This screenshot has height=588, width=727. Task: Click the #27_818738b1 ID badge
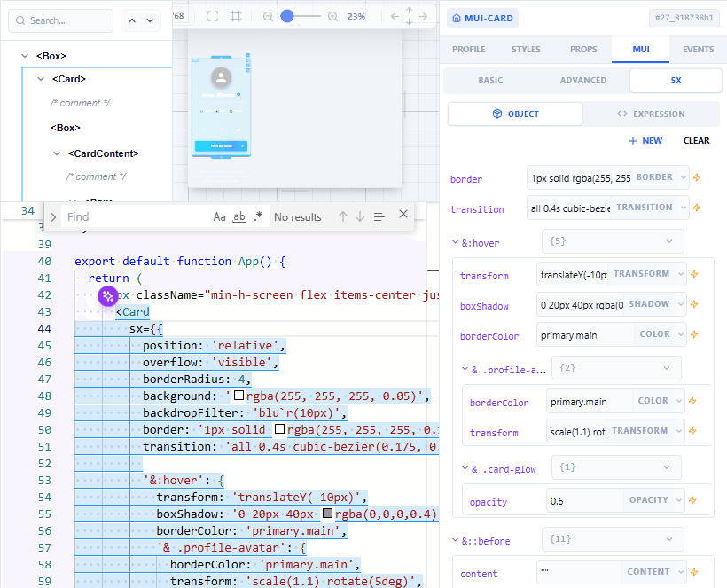[x=684, y=18]
